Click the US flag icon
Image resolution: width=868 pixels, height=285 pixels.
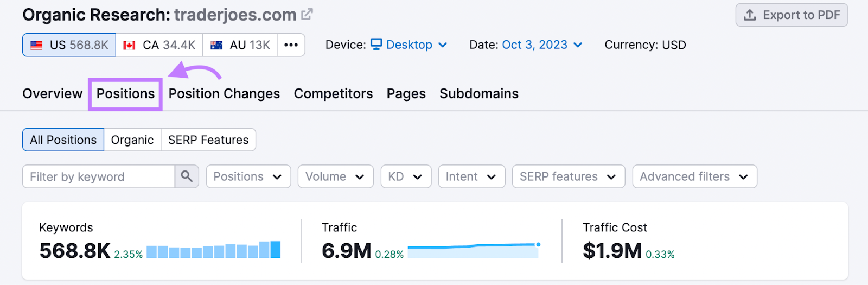coord(36,46)
